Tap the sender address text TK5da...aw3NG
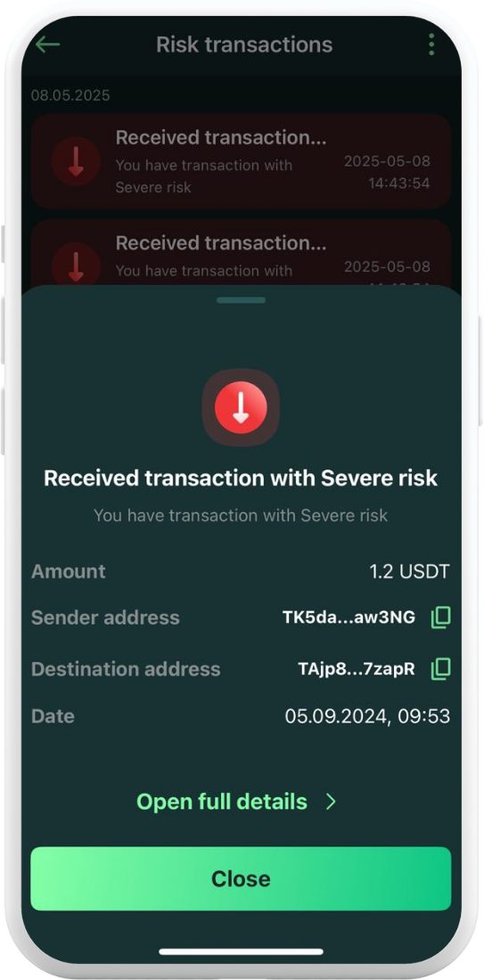Image resolution: width=484 pixels, height=980 pixels. click(x=349, y=617)
